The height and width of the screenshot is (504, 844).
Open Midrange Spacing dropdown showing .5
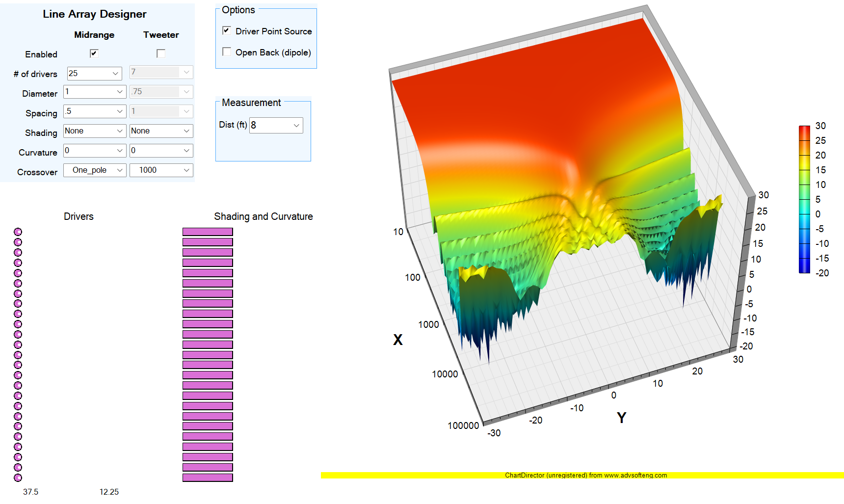click(x=95, y=111)
